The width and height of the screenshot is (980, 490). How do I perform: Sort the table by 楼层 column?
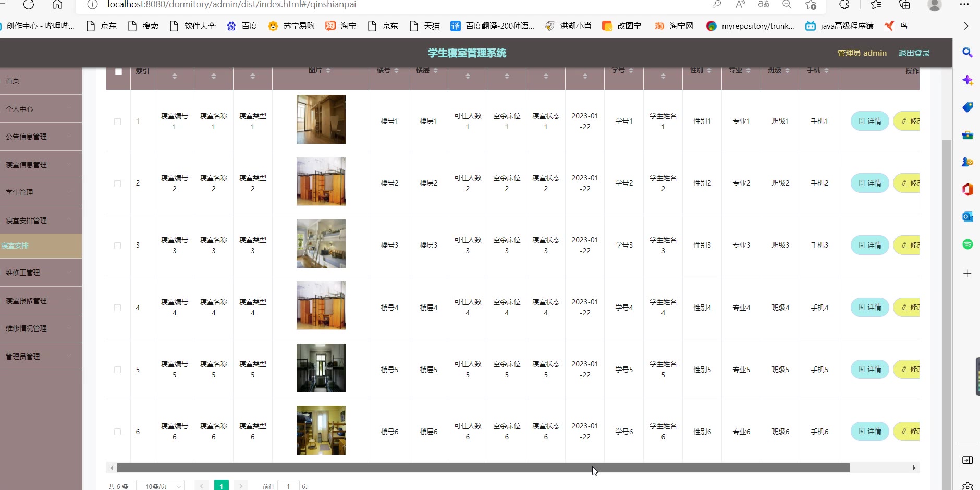click(x=435, y=70)
